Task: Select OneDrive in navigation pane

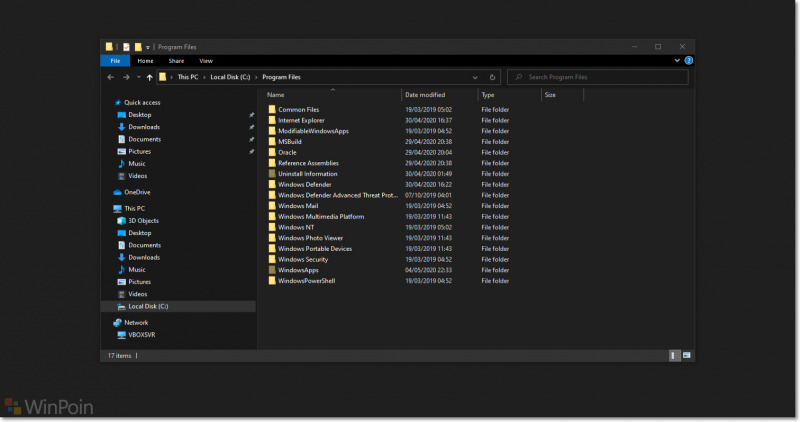Action: [x=137, y=192]
